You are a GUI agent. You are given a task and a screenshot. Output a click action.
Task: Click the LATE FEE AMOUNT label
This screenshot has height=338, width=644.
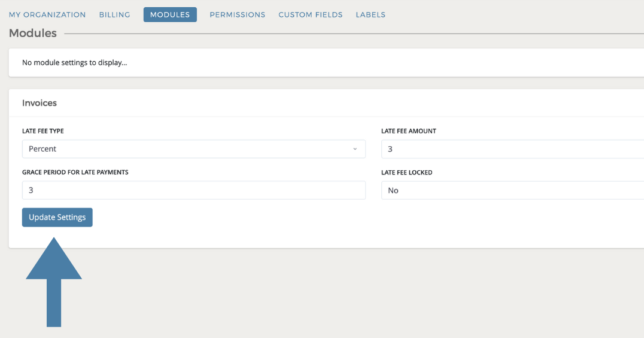click(x=409, y=131)
